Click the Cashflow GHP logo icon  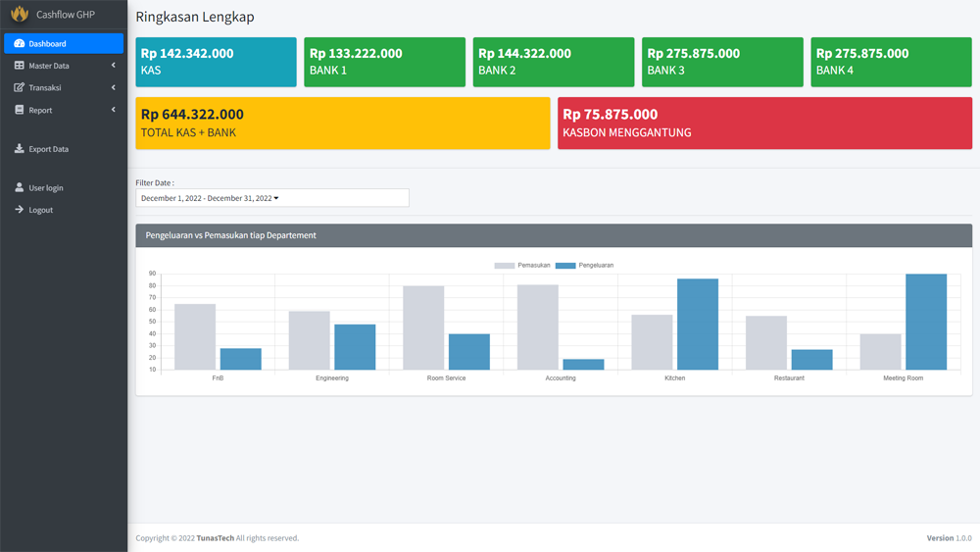tap(20, 15)
